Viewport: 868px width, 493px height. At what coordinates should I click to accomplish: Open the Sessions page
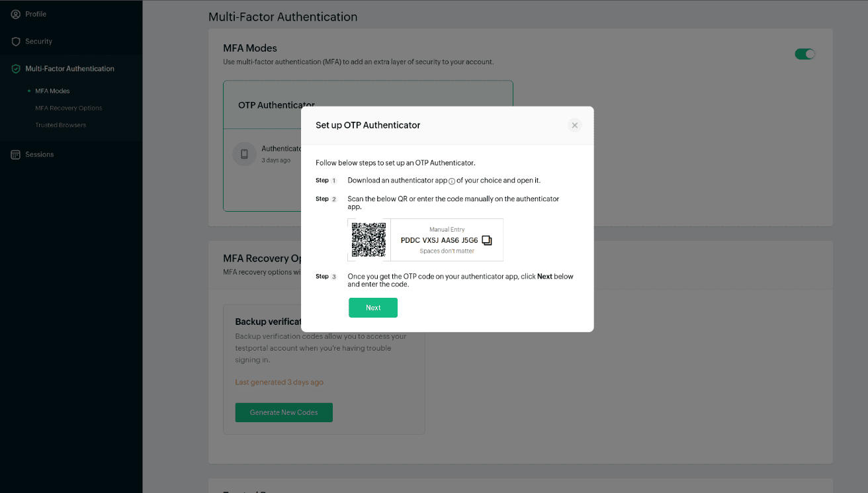pos(40,155)
